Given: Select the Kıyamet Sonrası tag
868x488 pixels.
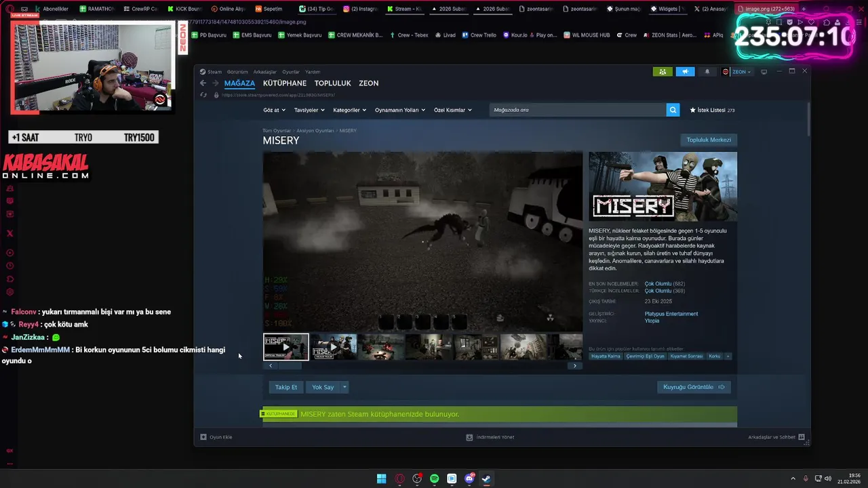Looking at the screenshot, I should tap(686, 356).
